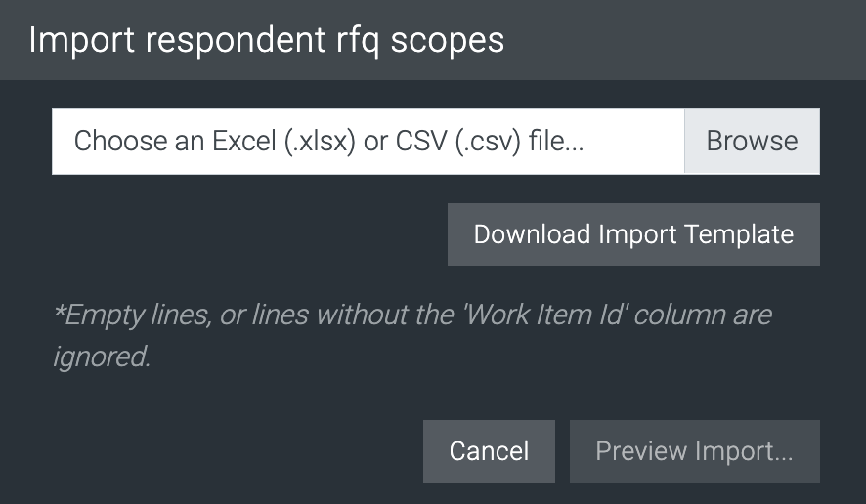
Task: Preview the respondent rfq scopes import
Action: pyautogui.click(x=694, y=451)
